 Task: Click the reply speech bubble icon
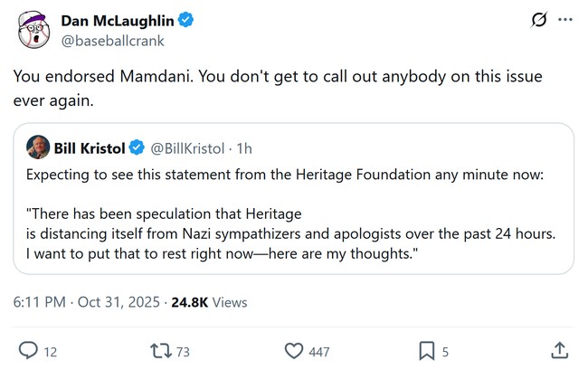(x=28, y=350)
